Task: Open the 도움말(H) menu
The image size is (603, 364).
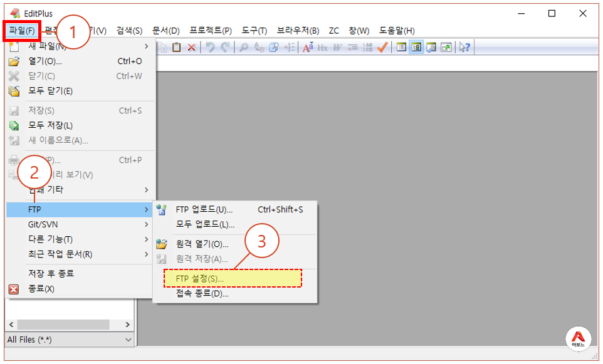Action: (x=397, y=31)
